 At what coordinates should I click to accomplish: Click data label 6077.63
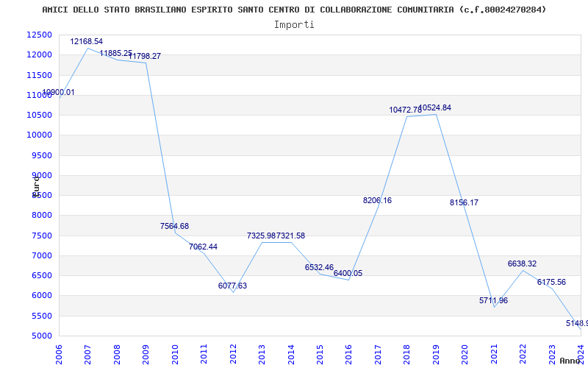232,286
